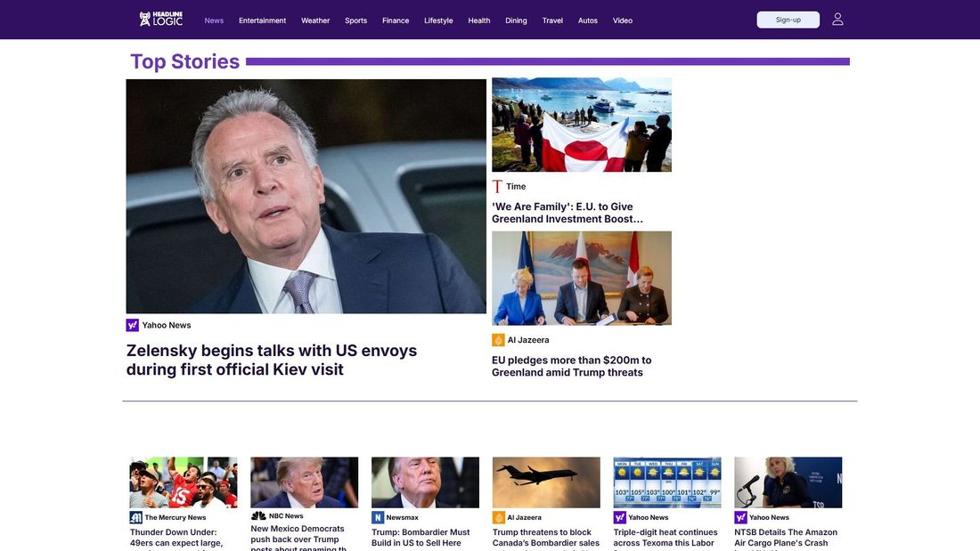Click the photo of officials signing documents

coord(582,278)
